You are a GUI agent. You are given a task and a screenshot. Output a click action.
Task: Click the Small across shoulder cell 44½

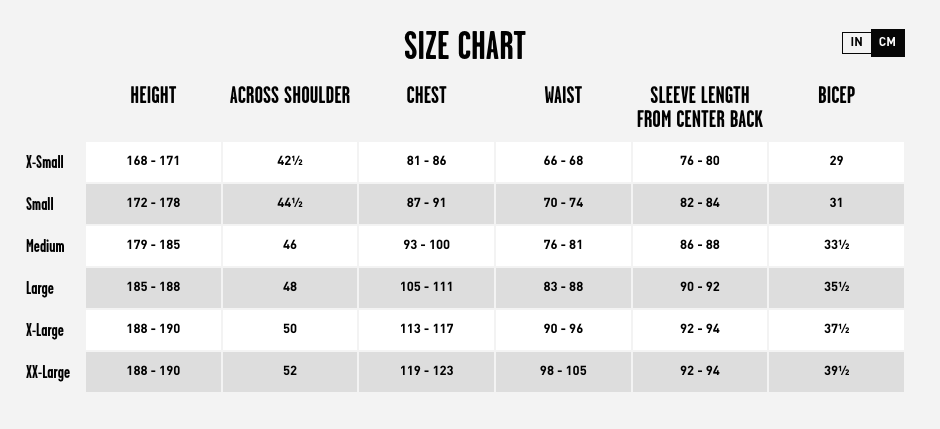(290, 204)
